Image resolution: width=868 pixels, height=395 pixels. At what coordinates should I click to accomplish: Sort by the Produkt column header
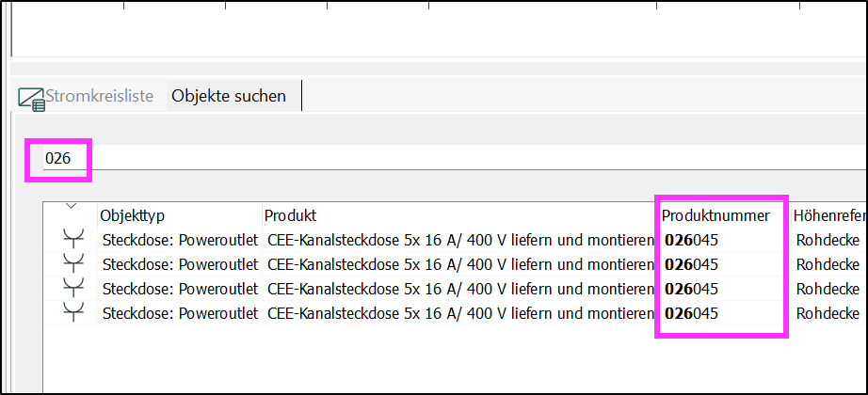click(x=291, y=215)
